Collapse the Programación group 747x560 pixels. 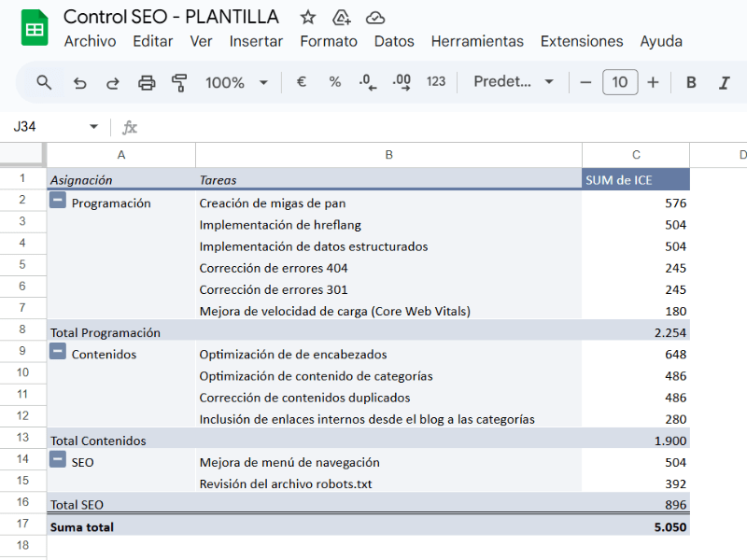58,201
